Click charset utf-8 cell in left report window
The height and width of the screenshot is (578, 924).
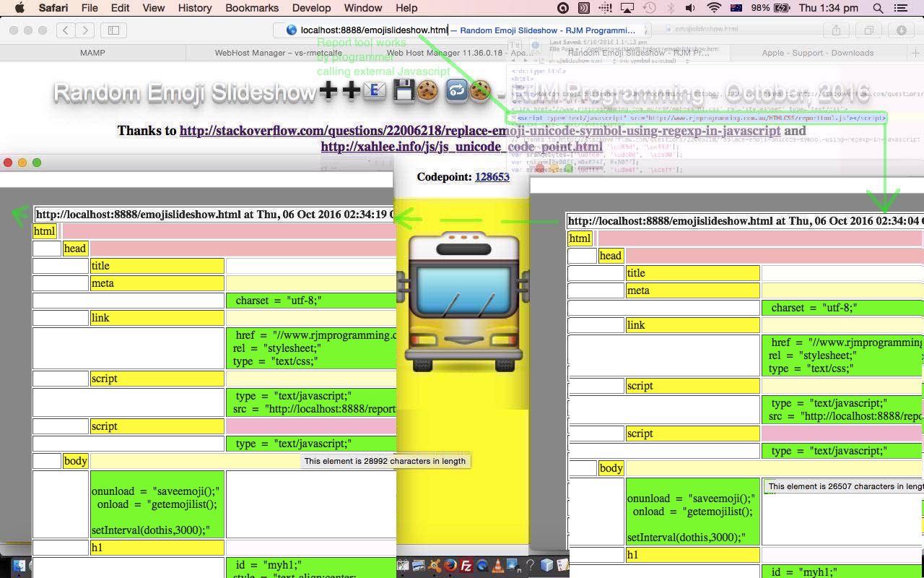[311, 301]
